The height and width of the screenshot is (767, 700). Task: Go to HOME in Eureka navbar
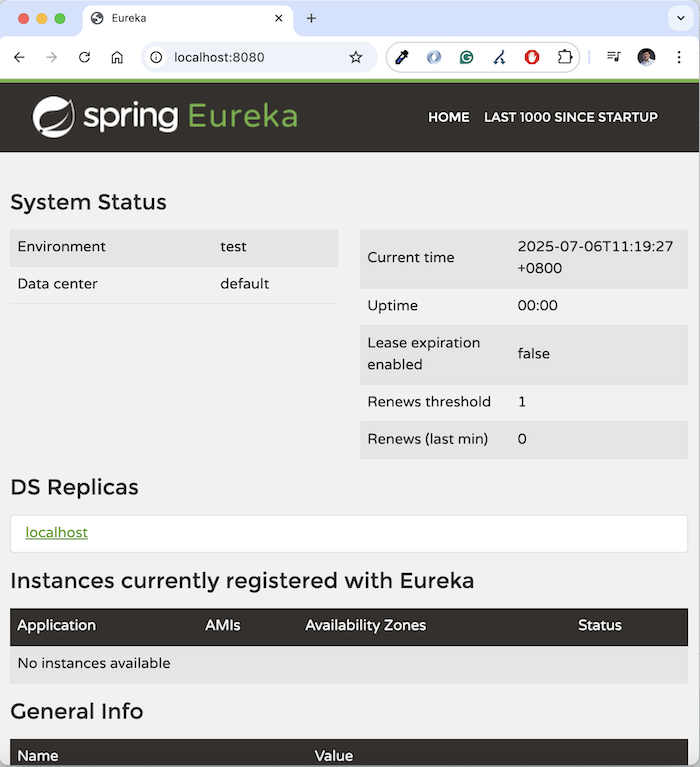(449, 117)
